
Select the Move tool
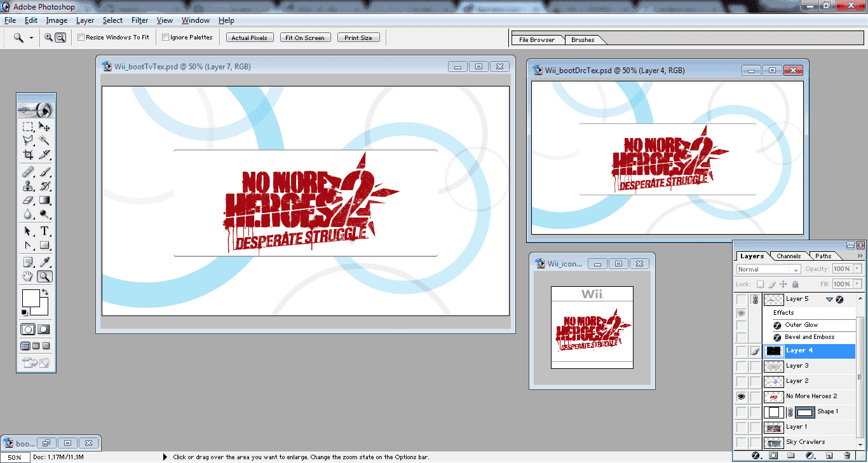44,127
